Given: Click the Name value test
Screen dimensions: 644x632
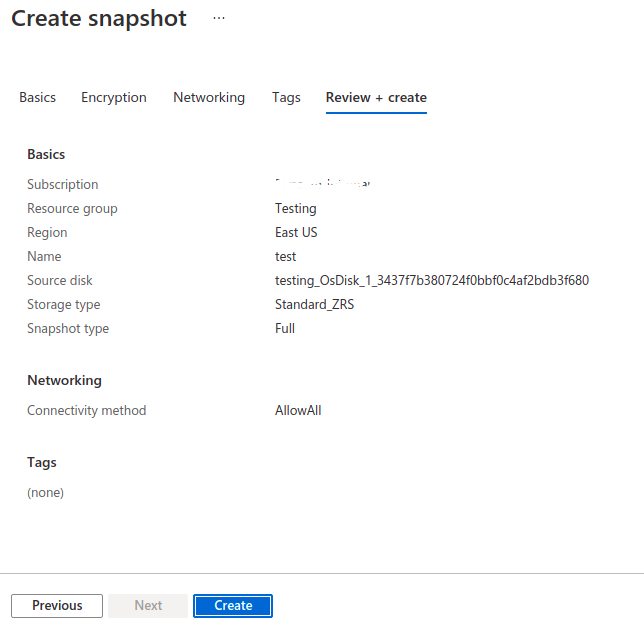Looking at the screenshot, I should coord(285,256).
